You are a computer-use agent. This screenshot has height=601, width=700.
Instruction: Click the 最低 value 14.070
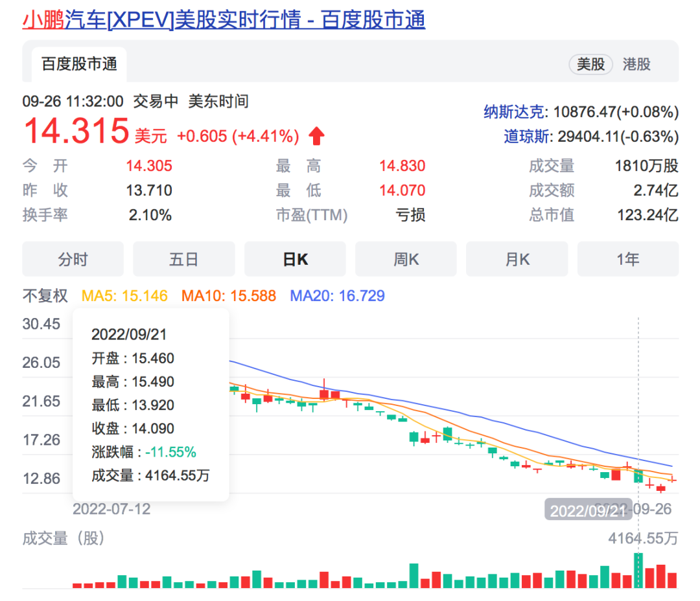[x=402, y=190]
